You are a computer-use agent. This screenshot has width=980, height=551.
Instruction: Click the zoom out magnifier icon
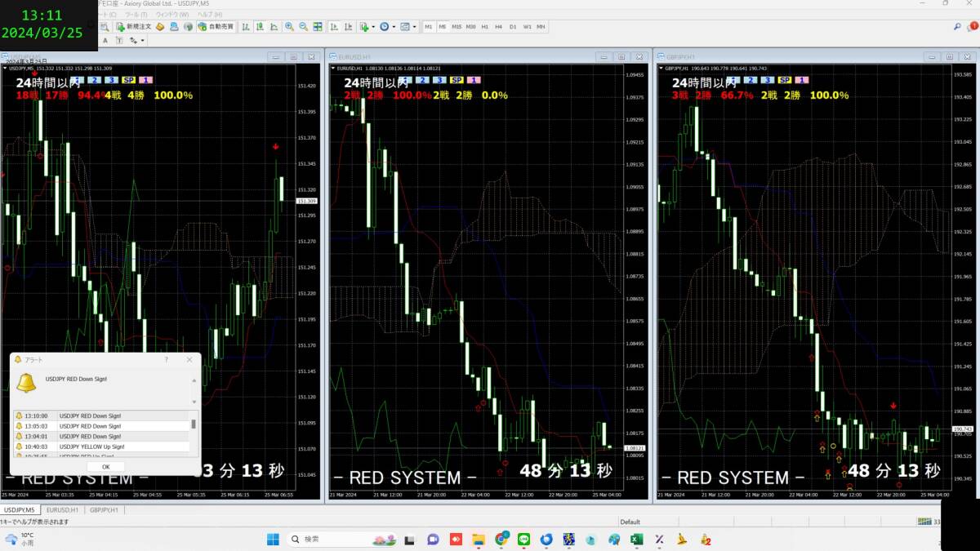pos(303,27)
